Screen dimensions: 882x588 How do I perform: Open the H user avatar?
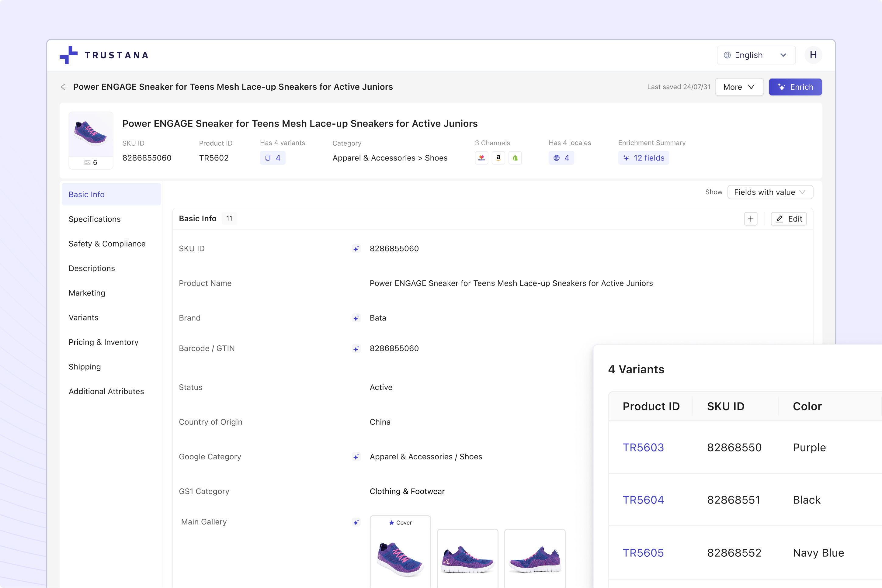813,55
